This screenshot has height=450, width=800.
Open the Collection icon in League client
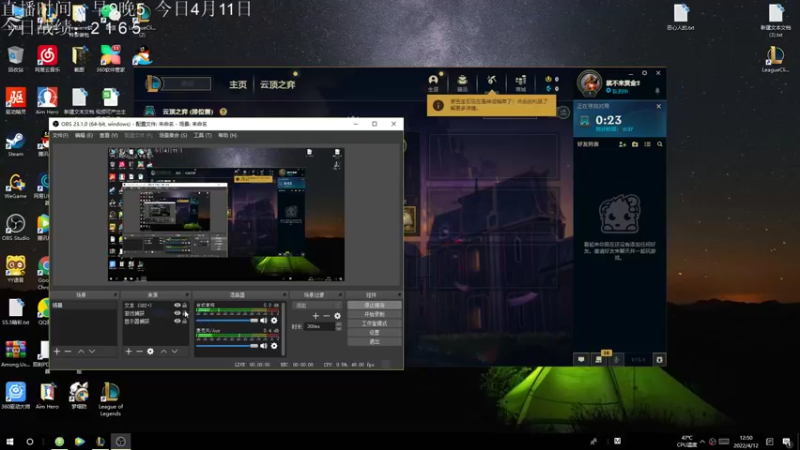(462, 82)
